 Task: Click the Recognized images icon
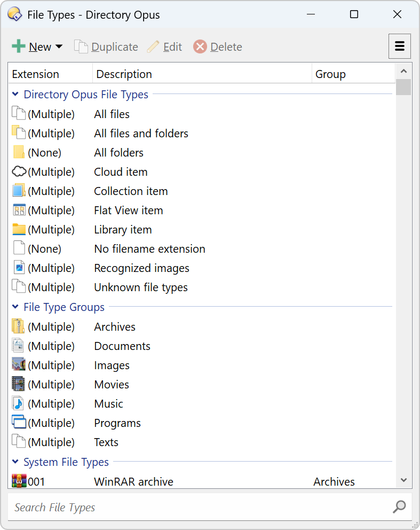[19, 268]
